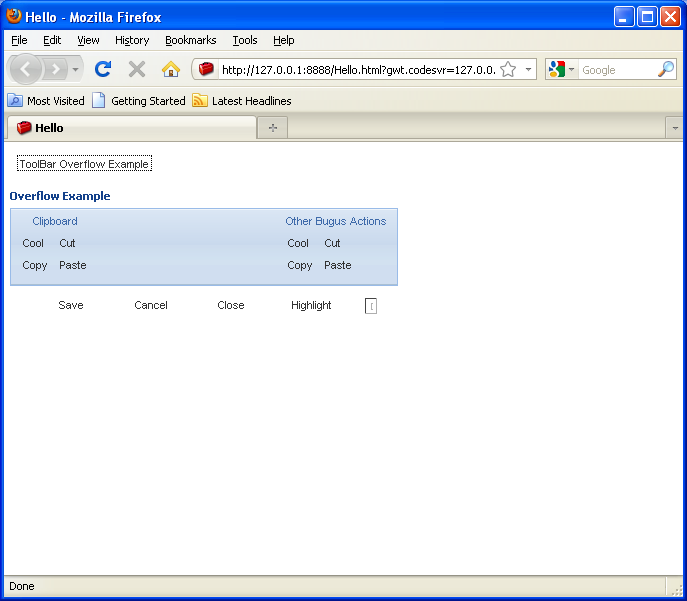Go back with the browser Back arrow
This screenshot has height=601, width=687.
point(25,69)
